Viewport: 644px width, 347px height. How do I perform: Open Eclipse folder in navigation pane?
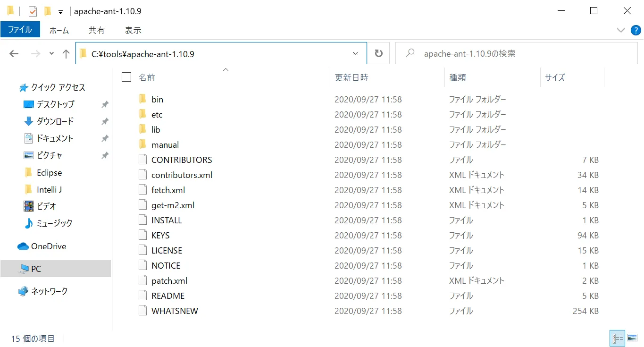point(43,173)
